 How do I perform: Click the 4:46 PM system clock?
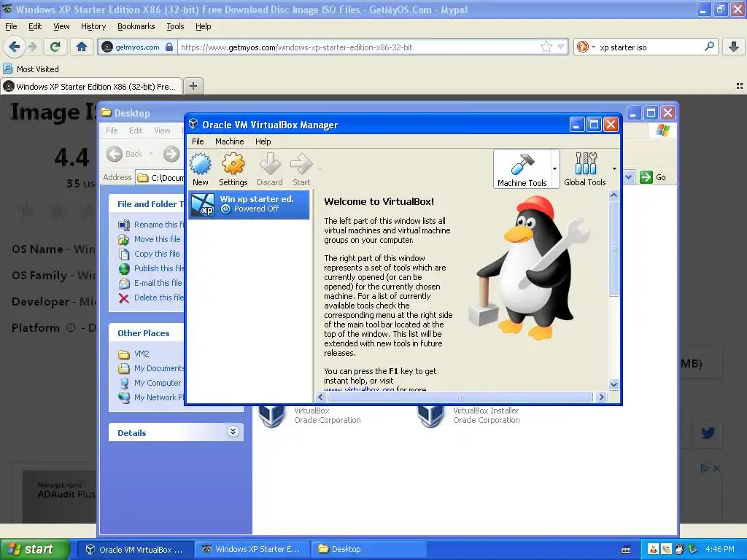point(720,549)
